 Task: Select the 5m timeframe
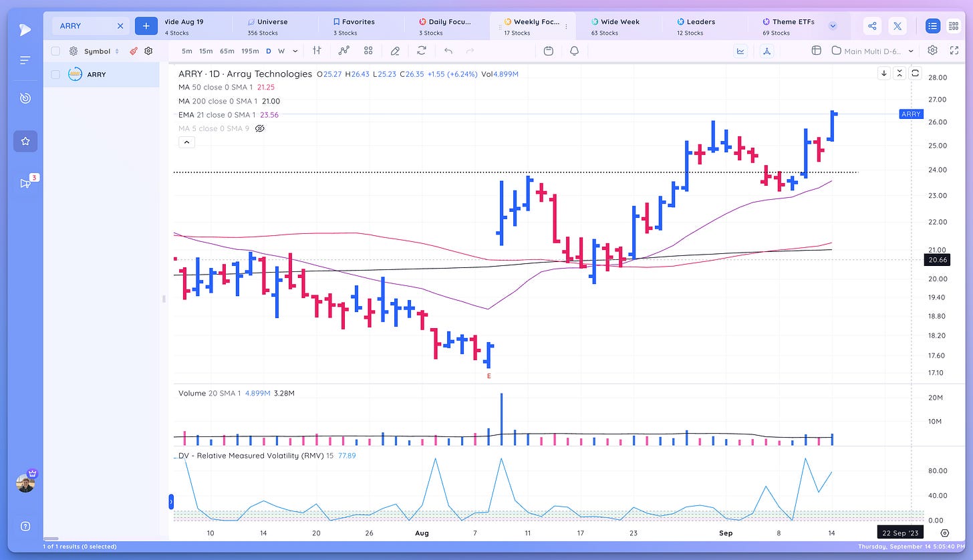(187, 51)
